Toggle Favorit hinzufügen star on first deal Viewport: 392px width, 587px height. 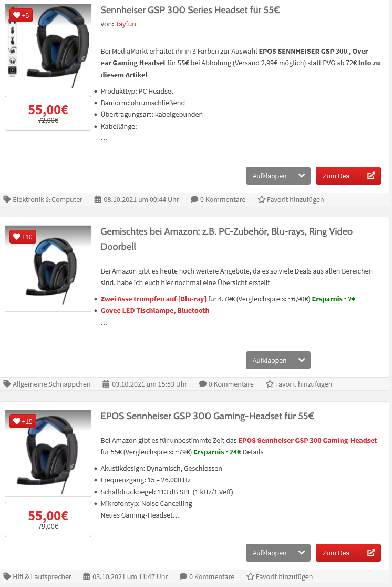coord(262,200)
